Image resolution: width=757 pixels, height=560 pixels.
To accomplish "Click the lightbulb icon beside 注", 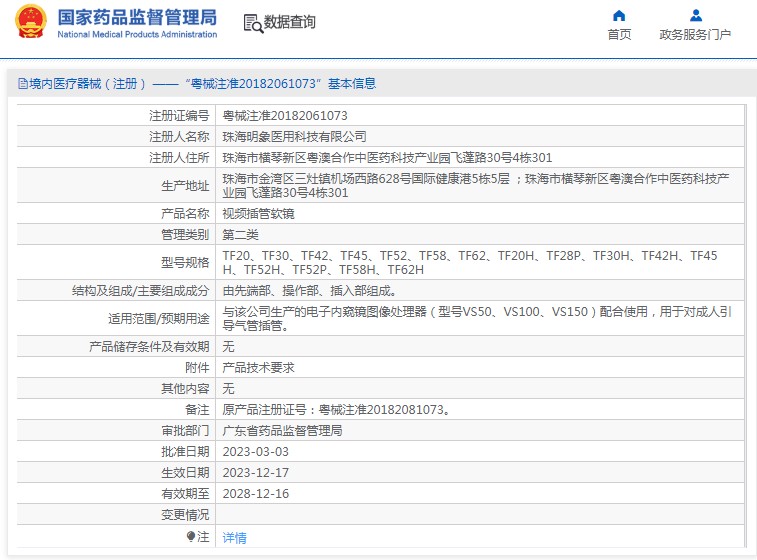I will 191,537.
